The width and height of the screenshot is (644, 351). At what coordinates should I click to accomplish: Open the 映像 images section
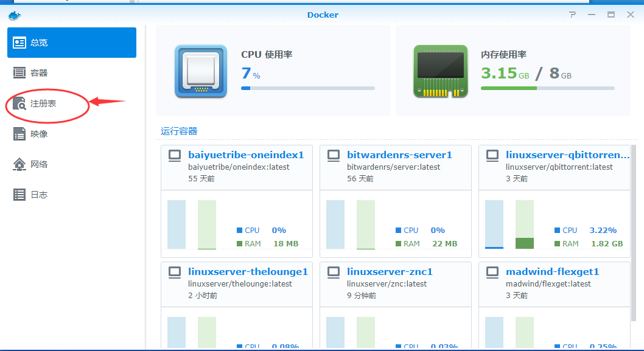[x=72, y=134]
